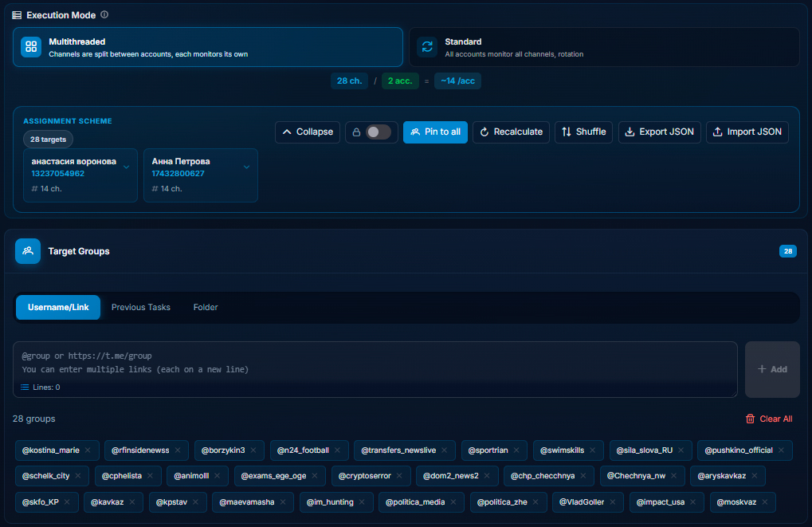Remove the @transfers_newslive group
The height and width of the screenshot is (527, 812).
445,450
